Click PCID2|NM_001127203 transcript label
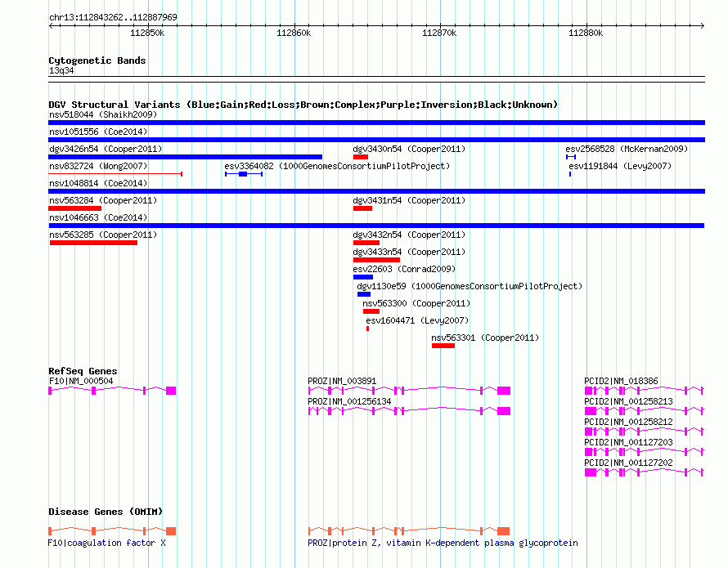728x568 pixels. (629, 442)
